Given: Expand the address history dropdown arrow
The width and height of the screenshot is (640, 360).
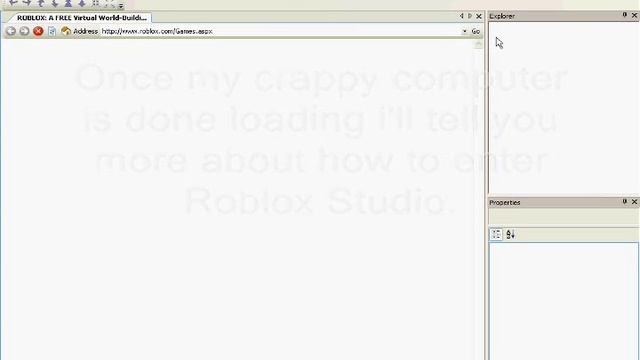Looking at the screenshot, I should point(464,31).
